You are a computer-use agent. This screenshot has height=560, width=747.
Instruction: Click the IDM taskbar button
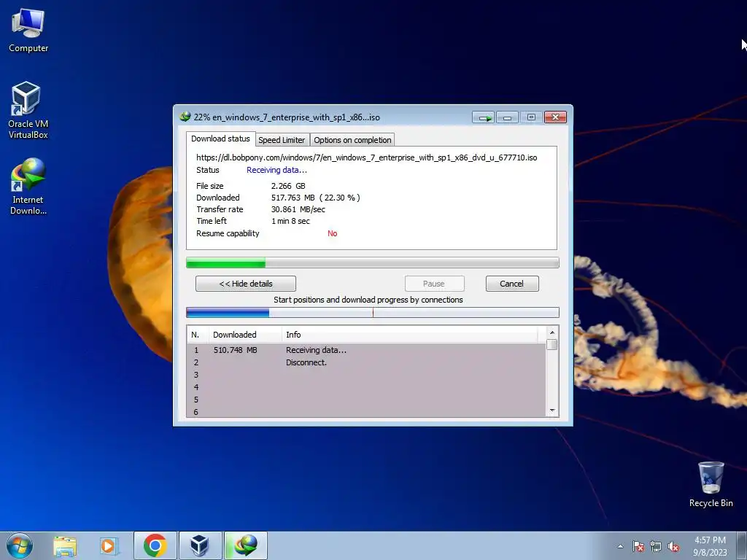tap(245, 545)
